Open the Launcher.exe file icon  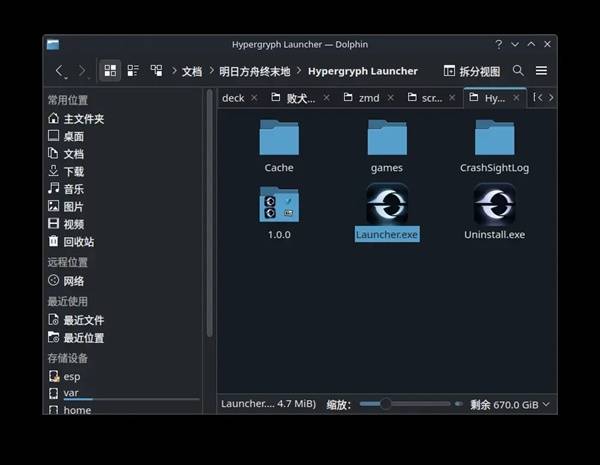pos(386,204)
